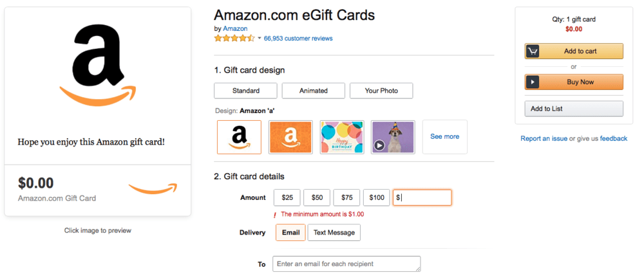
Task: Choose the $100 amount
Action: pos(376,197)
